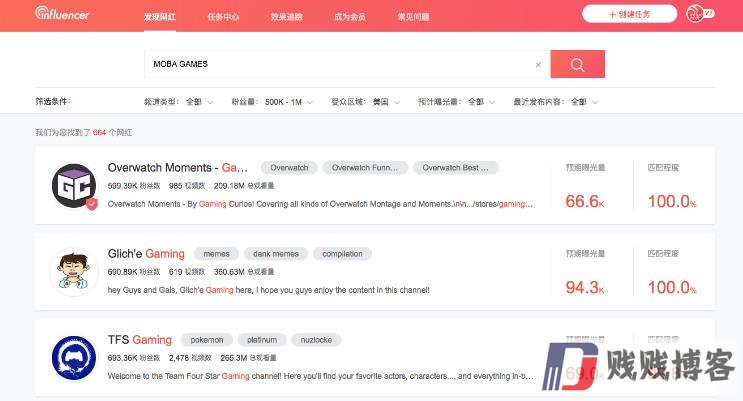Click the Influencer logo

62,14
